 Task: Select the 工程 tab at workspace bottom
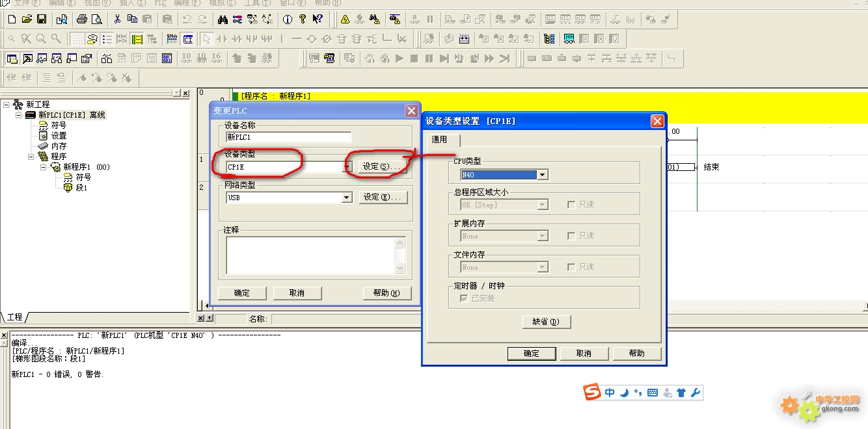[14, 317]
